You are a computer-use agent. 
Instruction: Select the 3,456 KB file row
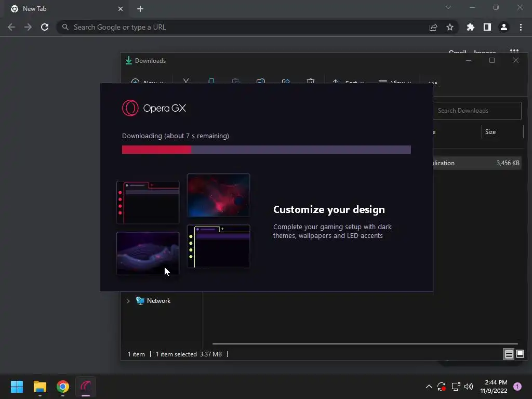pos(477,163)
